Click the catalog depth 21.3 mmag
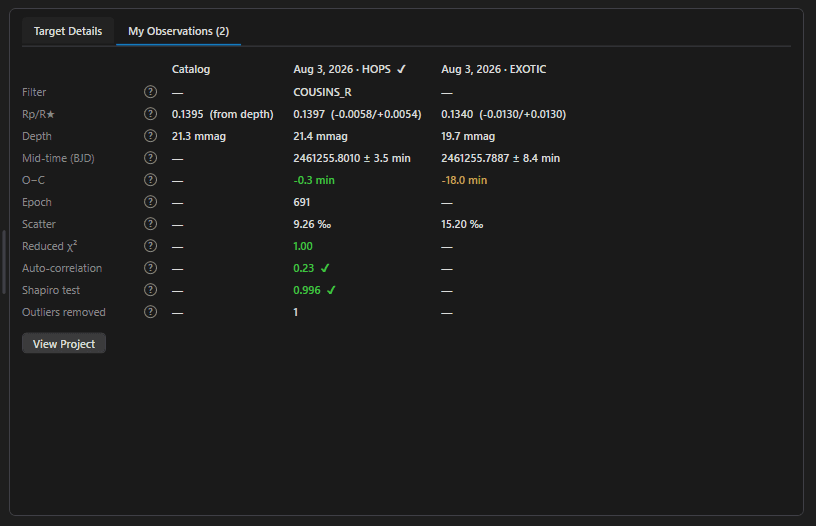Image resolution: width=816 pixels, height=526 pixels. point(199,136)
